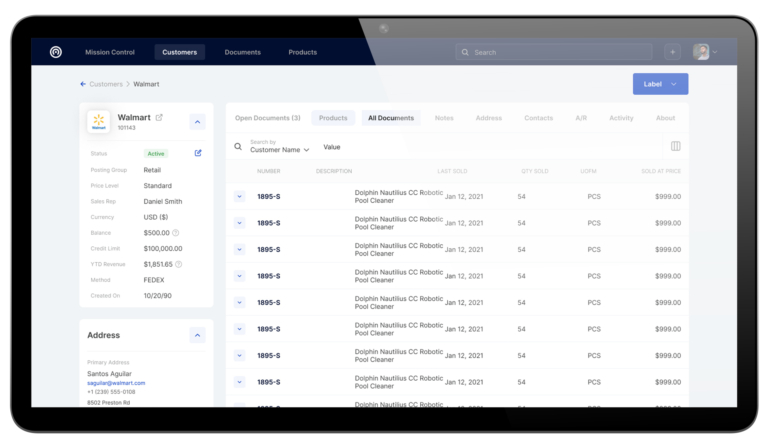Switch to the Products tab
Viewport: 768px width, 447px height.
(333, 118)
